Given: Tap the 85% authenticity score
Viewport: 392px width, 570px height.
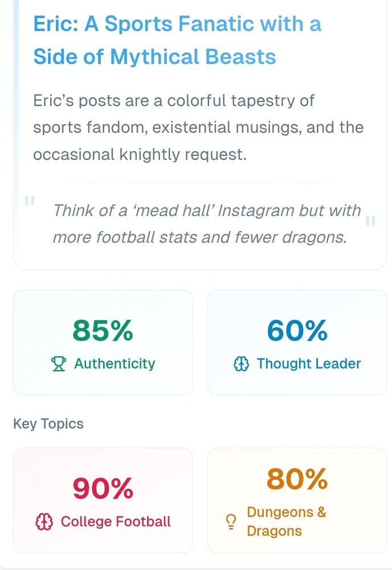Looking at the screenshot, I should pos(103,331).
